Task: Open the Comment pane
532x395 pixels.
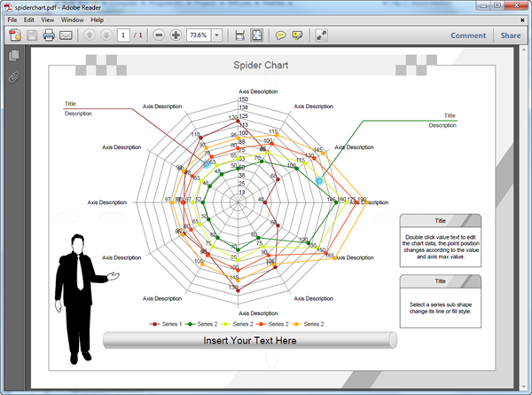Action: click(468, 36)
